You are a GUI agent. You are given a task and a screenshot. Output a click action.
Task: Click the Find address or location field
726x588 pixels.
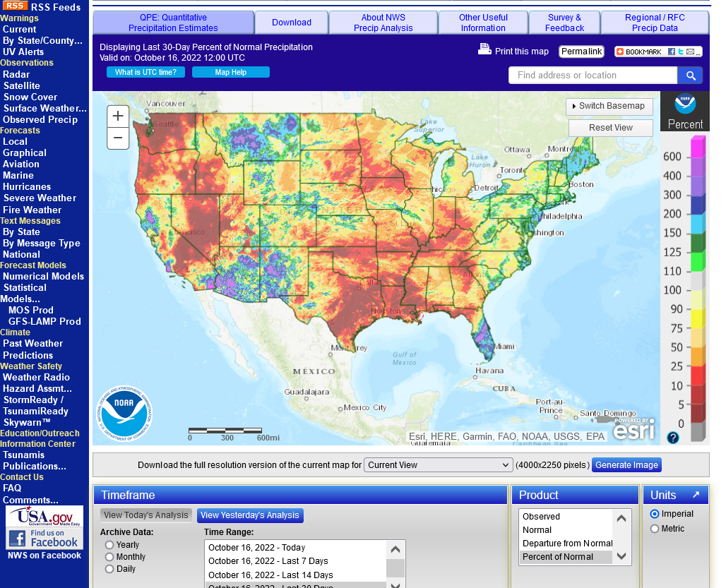(x=593, y=76)
